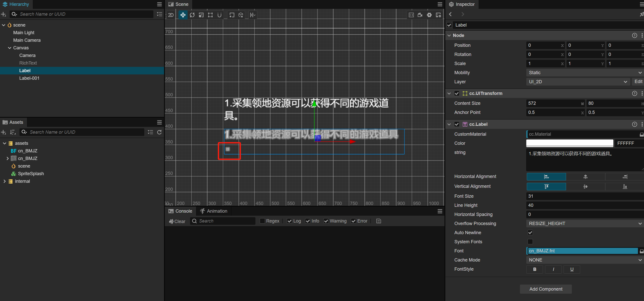Go back in Inspector history
The image size is (644, 301).
click(450, 14)
